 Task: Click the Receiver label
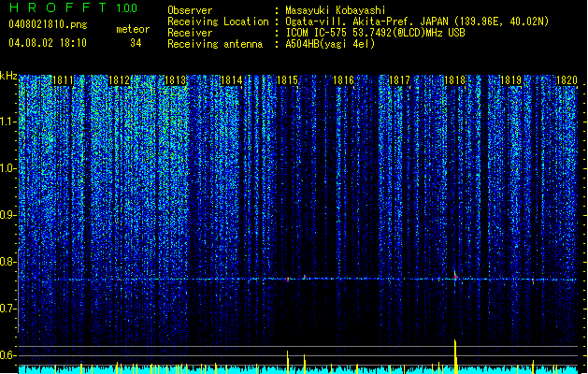(190, 33)
